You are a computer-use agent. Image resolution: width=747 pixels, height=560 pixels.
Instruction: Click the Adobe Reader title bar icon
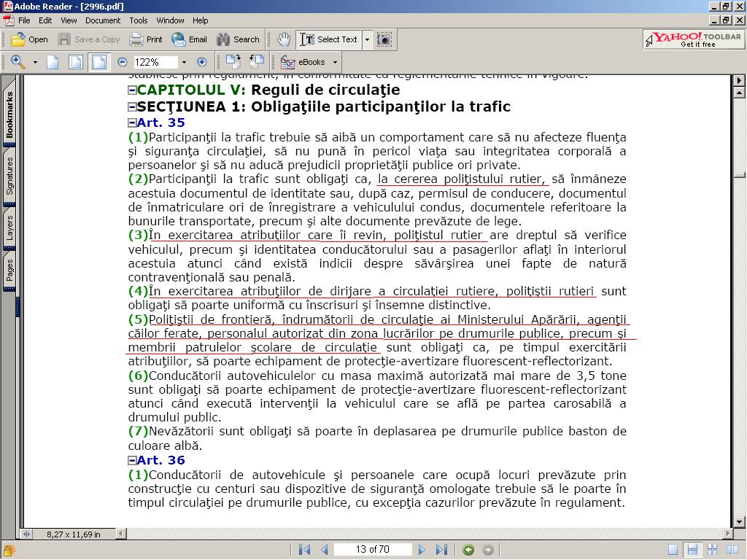click(x=7, y=6)
